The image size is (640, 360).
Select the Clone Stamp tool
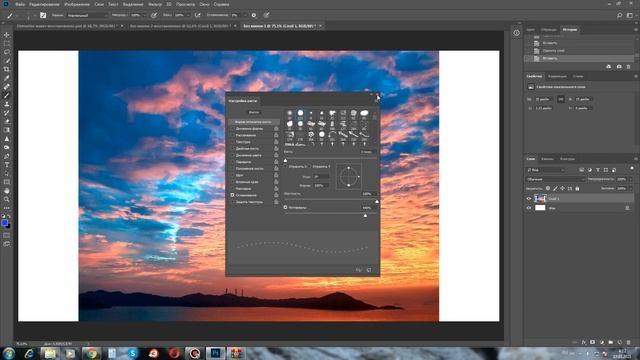(x=7, y=104)
